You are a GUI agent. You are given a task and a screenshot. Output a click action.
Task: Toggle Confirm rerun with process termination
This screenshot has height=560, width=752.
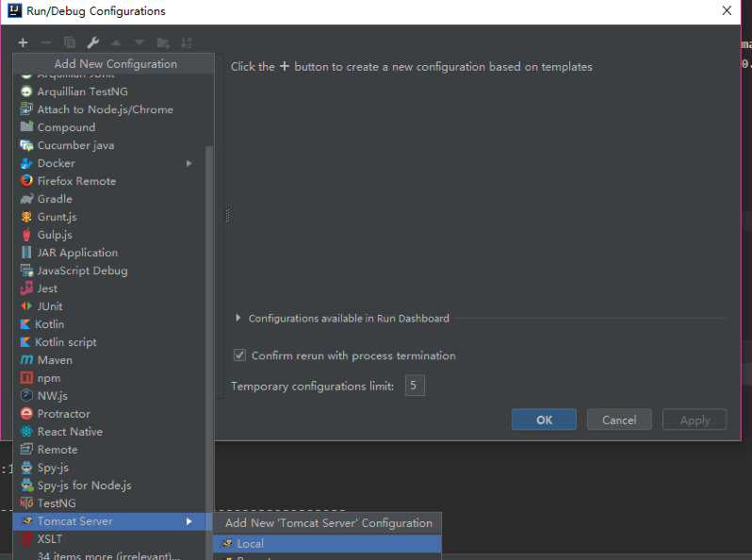[239, 355]
